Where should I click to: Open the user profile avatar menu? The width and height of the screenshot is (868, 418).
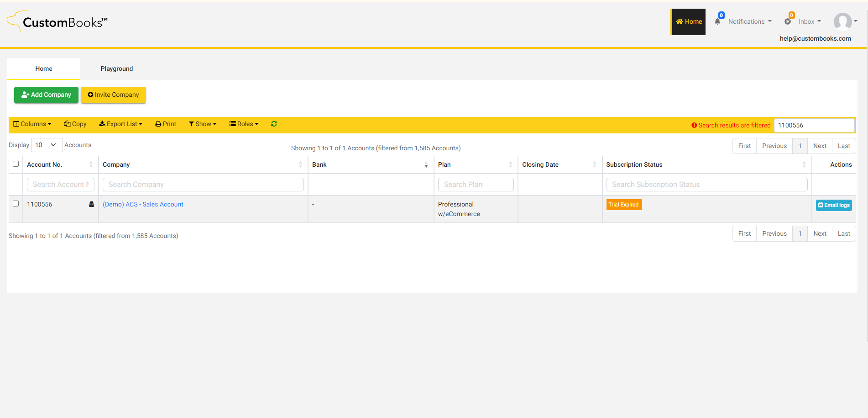coord(843,21)
